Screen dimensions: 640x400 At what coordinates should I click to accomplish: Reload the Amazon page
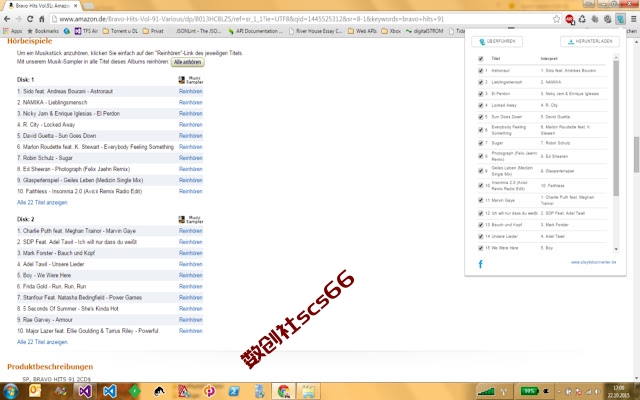pos(30,19)
